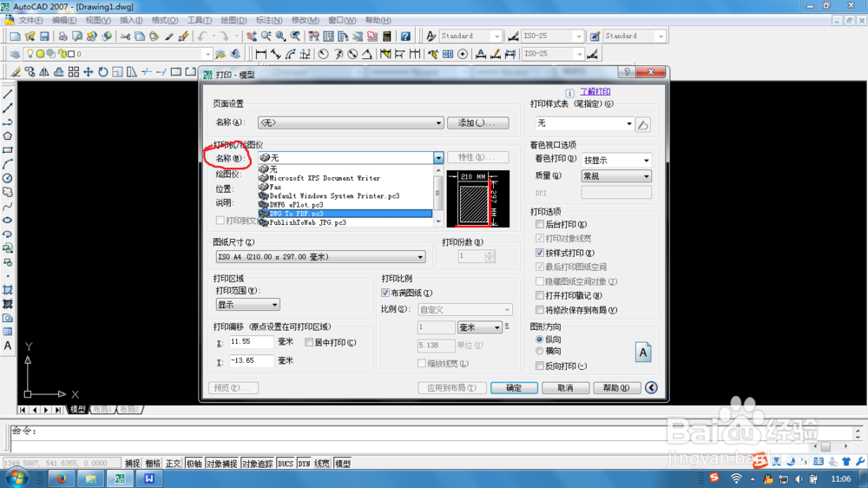Click the New drawing icon
Screen dimensions: 868x488
tap(15, 36)
